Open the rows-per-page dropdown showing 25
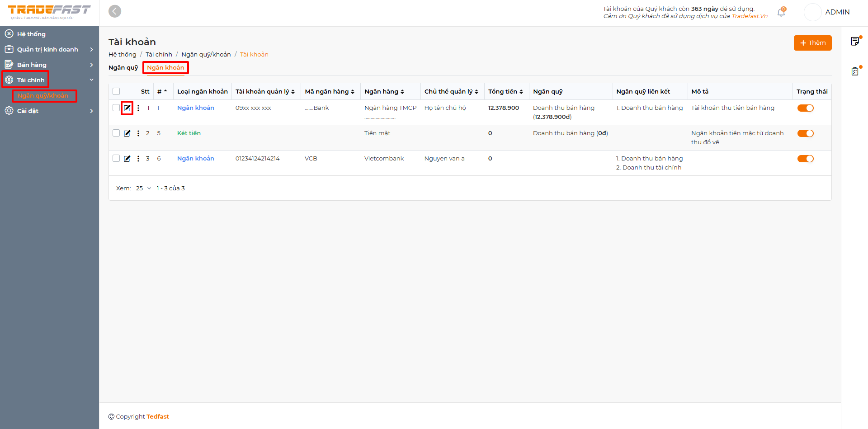Screen dimensions: 868x429 coord(143,189)
